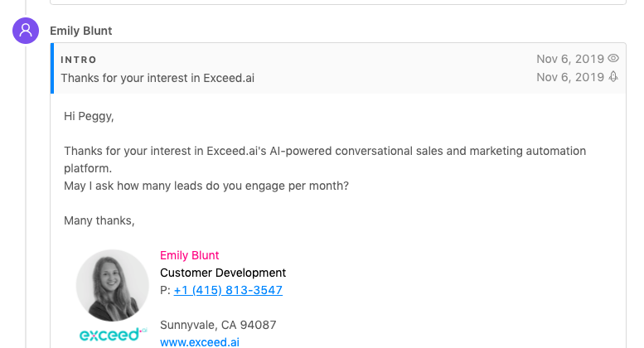644x348 pixels.
Task: Click the sent date next to rocket icon
Action: (x=570, y=77)
